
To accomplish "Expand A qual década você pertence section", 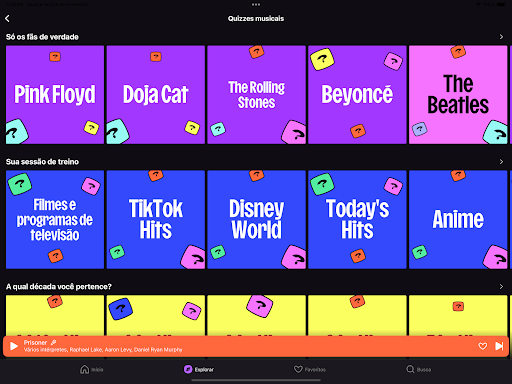I will coord(501,287).
